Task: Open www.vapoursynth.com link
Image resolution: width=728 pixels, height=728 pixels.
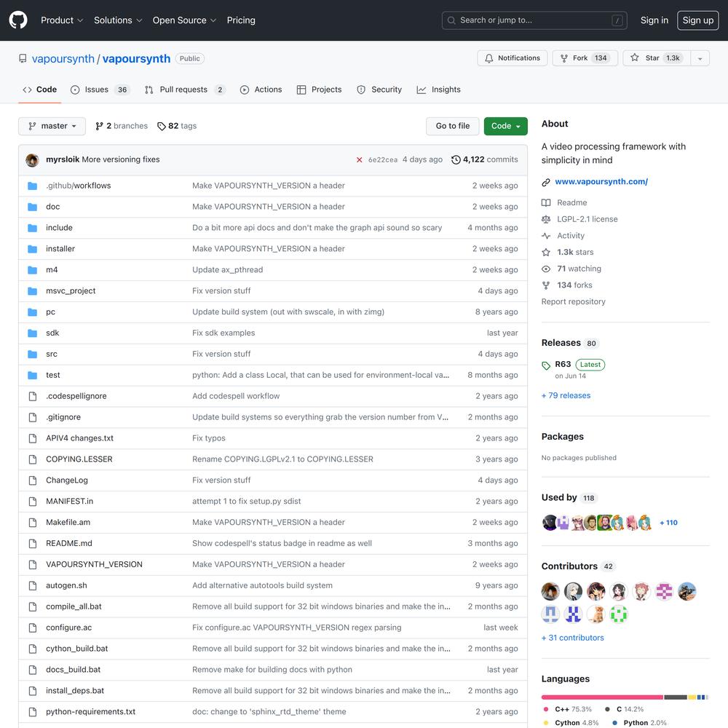Action: (x=601, y=182)
